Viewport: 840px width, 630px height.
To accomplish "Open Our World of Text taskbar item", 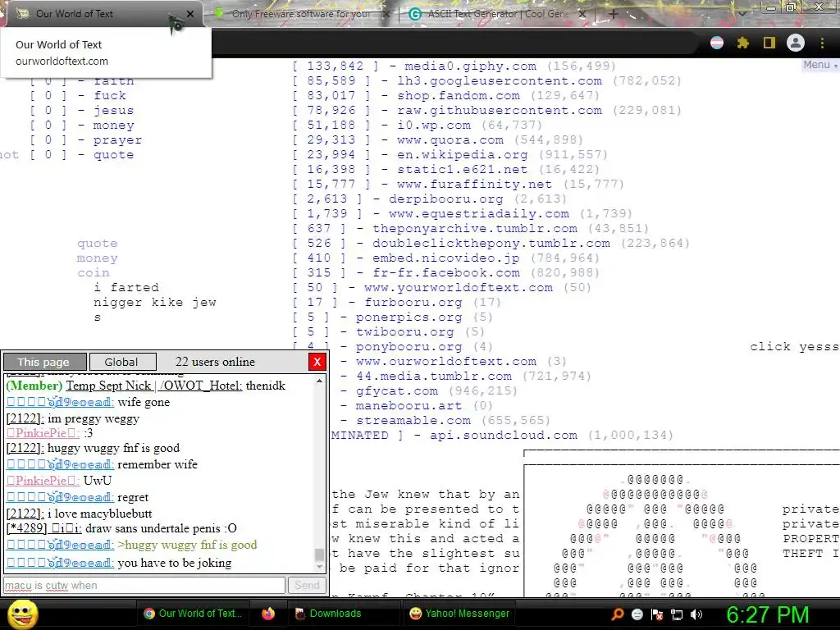I will [x=194, y=614].
